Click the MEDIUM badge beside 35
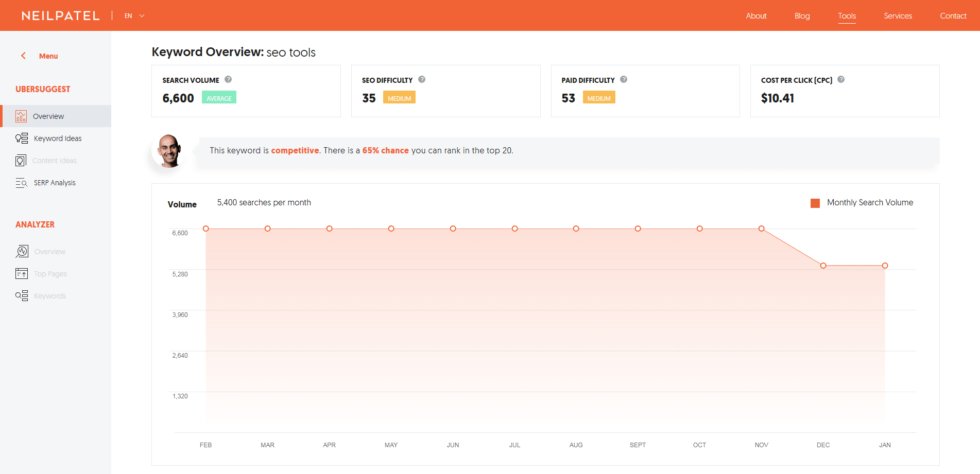 [x=399, y=97]
